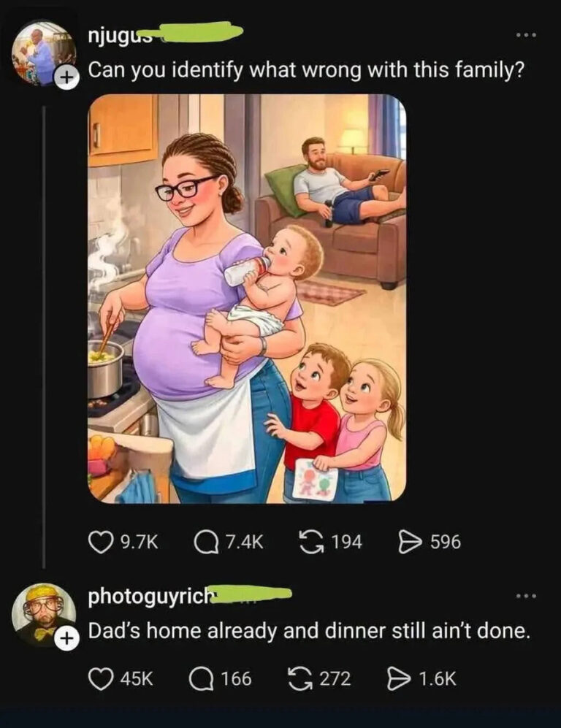
Task: Open the reply text 'Dad's home already'
Action: (308, 632)
